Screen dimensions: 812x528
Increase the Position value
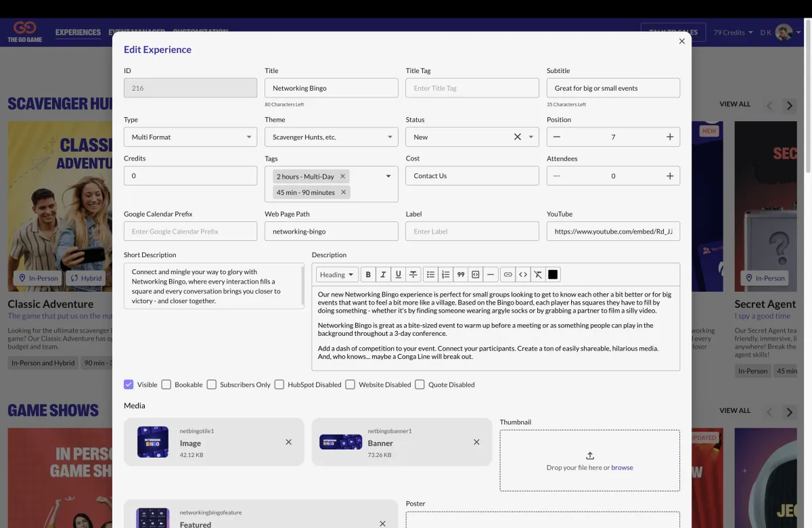[670, 137]
